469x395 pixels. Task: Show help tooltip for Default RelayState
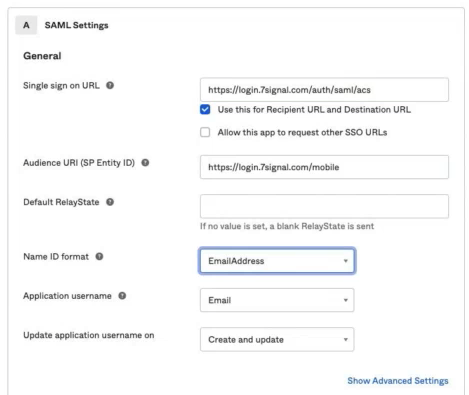[110, 202]
